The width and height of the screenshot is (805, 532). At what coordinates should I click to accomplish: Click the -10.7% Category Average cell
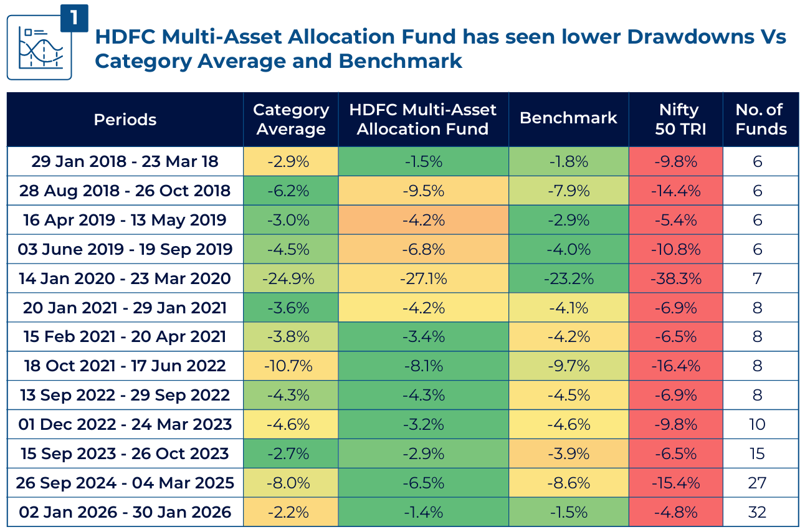coord(291,366)
